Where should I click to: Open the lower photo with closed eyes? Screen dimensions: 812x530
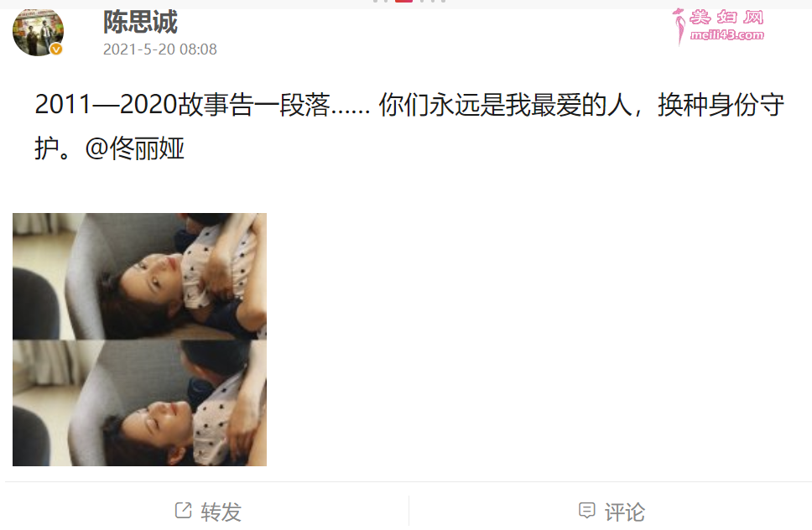[x=139, y=403]
